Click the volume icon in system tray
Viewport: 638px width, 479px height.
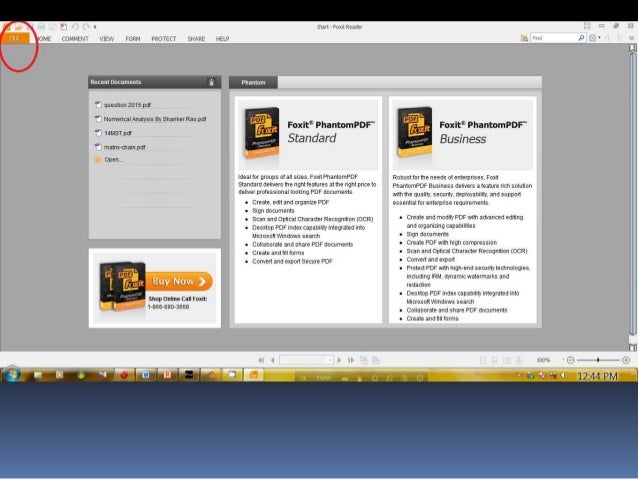[x=564, y=375]
